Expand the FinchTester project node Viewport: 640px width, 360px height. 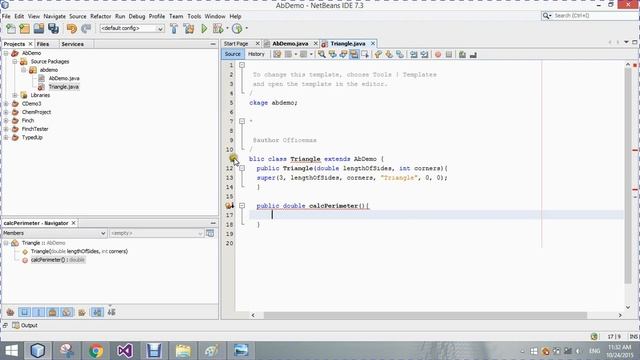click(6, 129)
